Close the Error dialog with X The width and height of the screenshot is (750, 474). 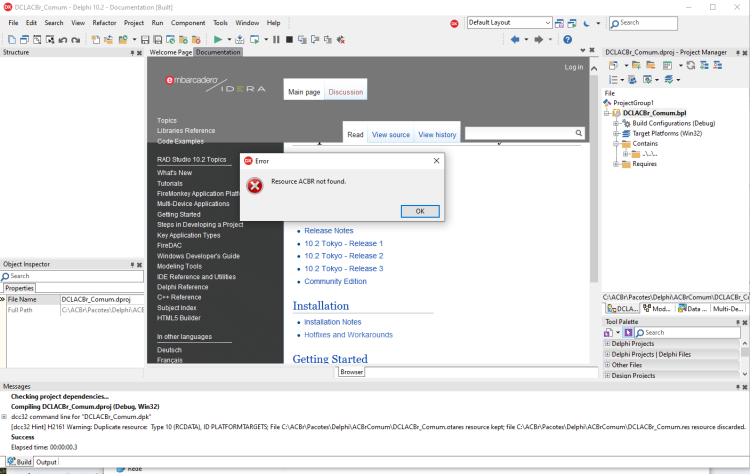click(x=436, y=161)
